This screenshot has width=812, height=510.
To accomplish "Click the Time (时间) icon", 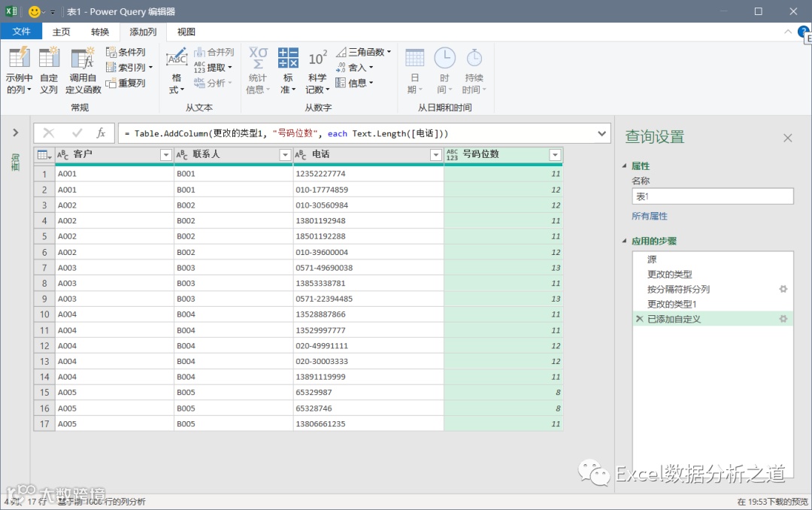I will (x=444, y=58).
